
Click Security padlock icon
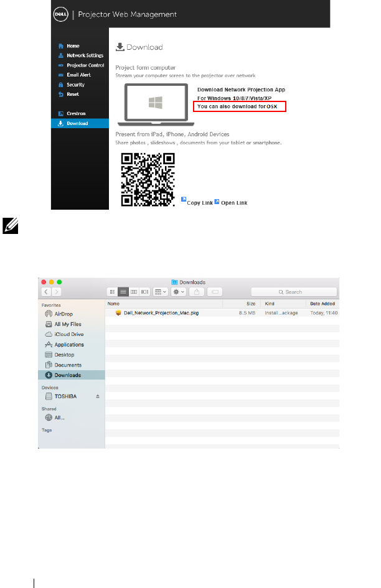pyautogui.click(x=61, y=85)
